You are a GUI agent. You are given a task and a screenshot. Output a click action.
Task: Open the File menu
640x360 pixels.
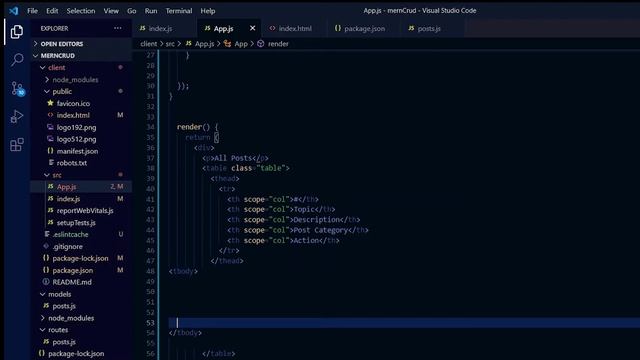[x=33, y=11]
